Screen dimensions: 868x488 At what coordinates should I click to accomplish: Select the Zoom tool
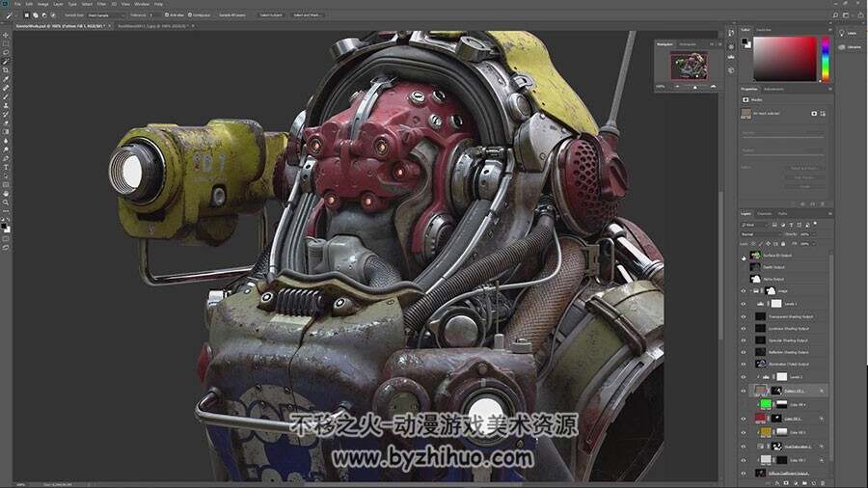tap(6, 203)
